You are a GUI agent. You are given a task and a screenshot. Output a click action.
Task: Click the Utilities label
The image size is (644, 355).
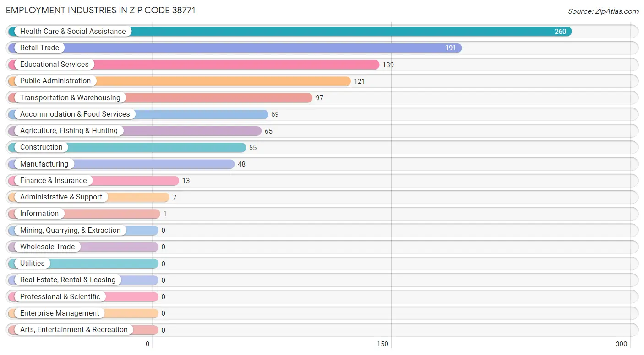click(x=33, y=263)
